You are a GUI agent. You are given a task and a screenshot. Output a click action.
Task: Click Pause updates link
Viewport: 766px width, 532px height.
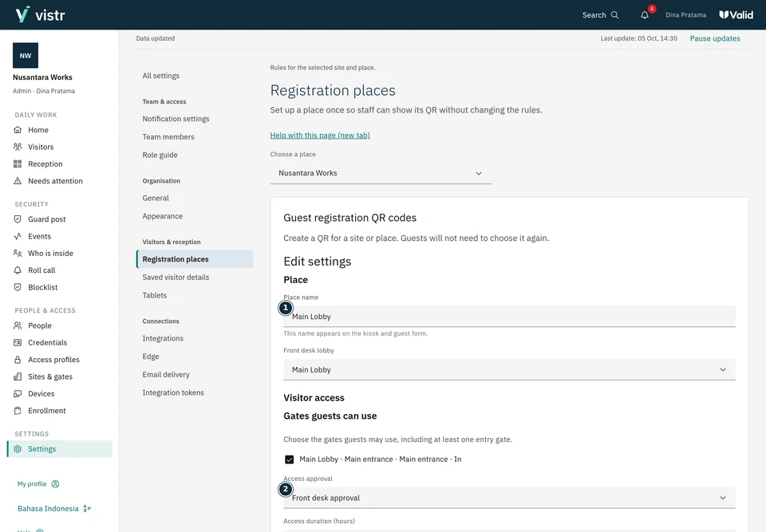tap(715, 38)
